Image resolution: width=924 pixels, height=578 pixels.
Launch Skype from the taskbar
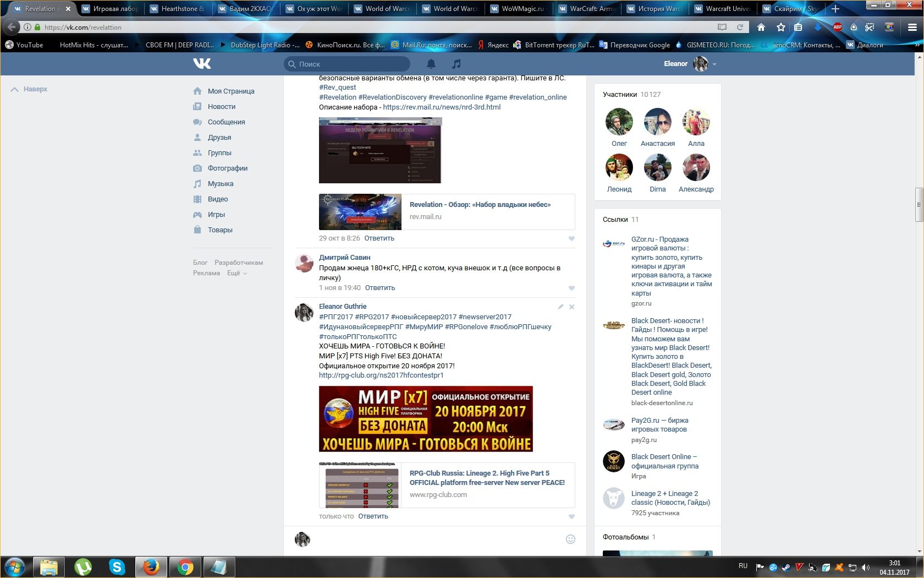(117, 566)
